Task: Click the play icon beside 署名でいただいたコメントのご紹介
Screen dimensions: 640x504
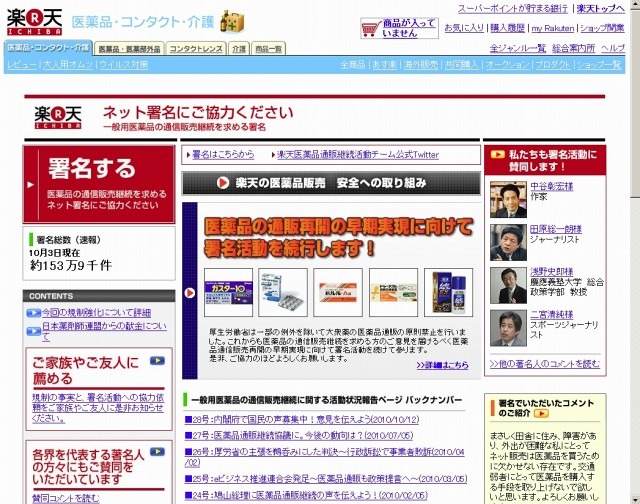Action: 541,413
